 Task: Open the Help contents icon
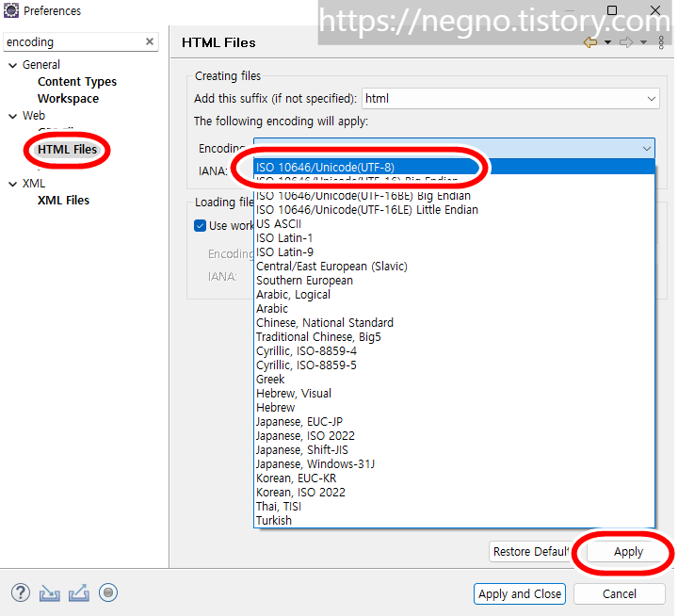(x=21, y=592)
